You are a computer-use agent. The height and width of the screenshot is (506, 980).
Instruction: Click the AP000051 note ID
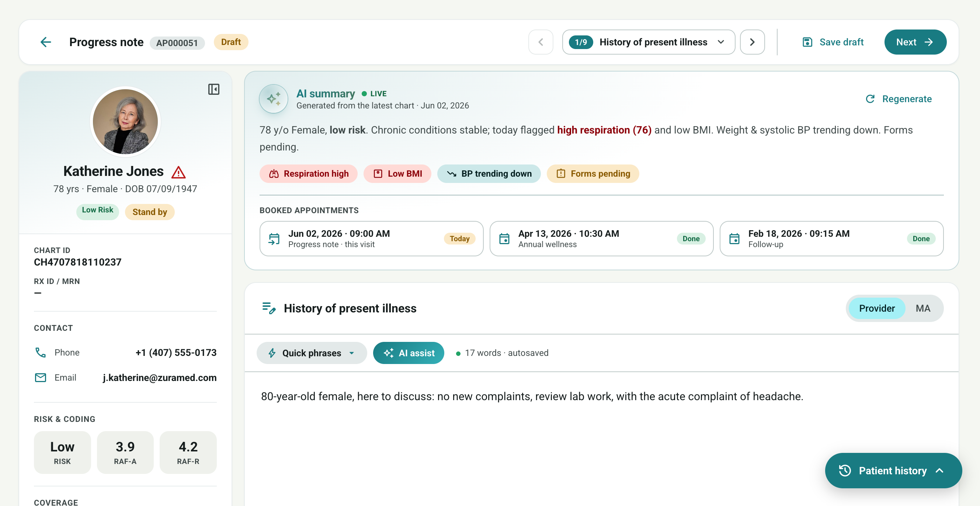177,43
